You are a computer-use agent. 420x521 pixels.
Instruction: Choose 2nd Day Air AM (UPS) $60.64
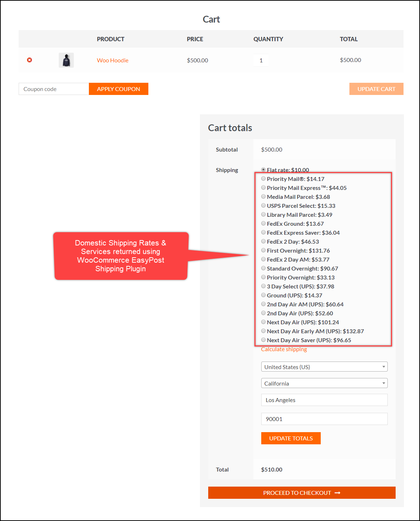[263, 304]
